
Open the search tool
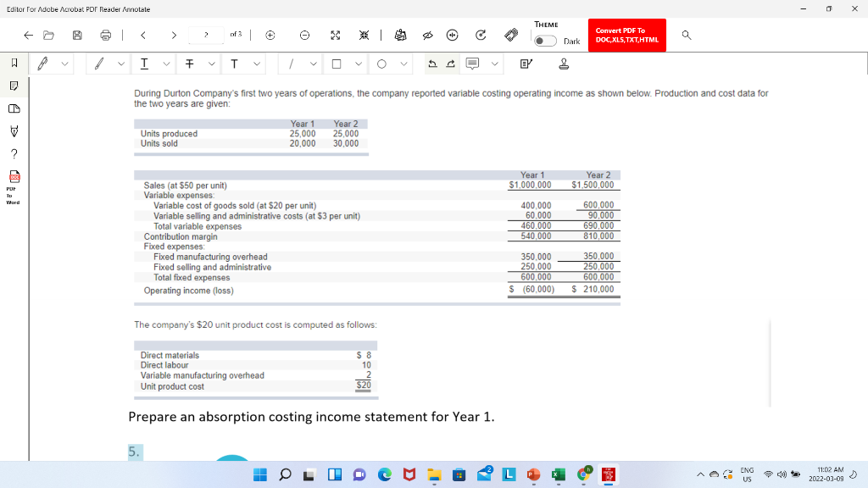(x=685, y=36)
